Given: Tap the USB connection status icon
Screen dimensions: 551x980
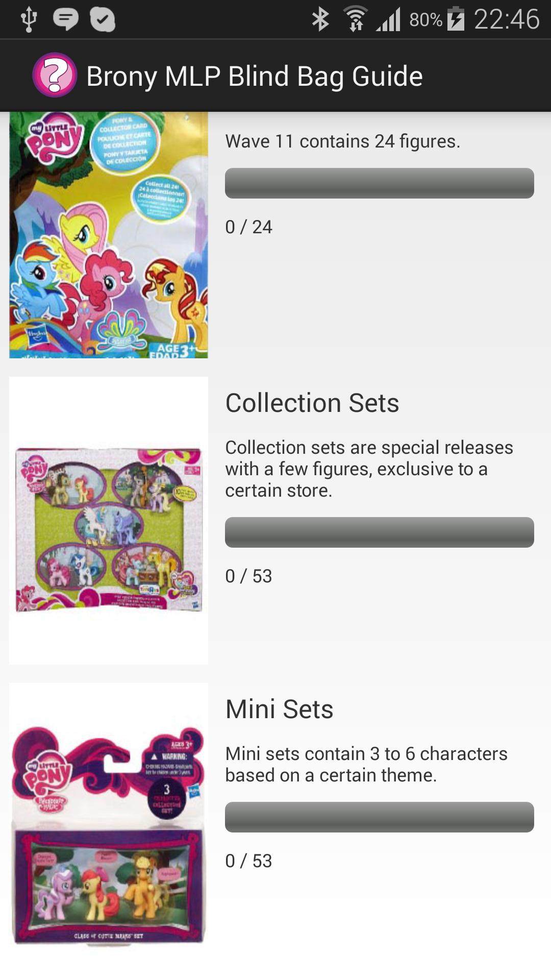Looking at the screenshot, I should (29, 19).
